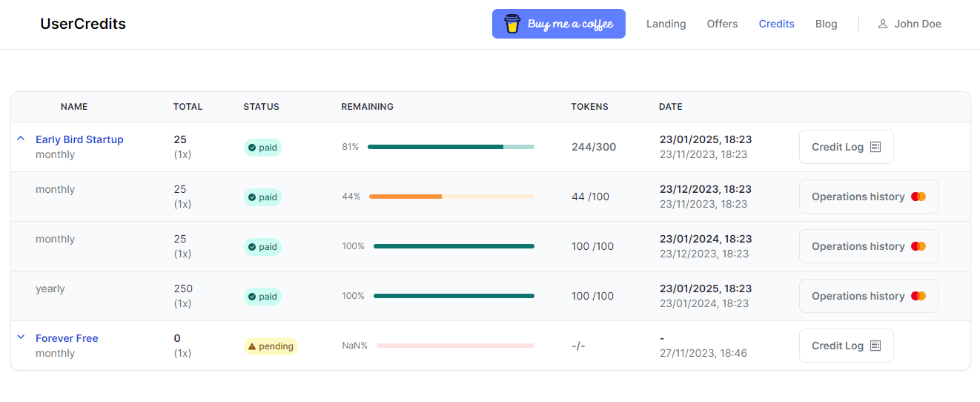Select the Credits nav item
Viewport: 980px width, 402px height.
[776, 24]
